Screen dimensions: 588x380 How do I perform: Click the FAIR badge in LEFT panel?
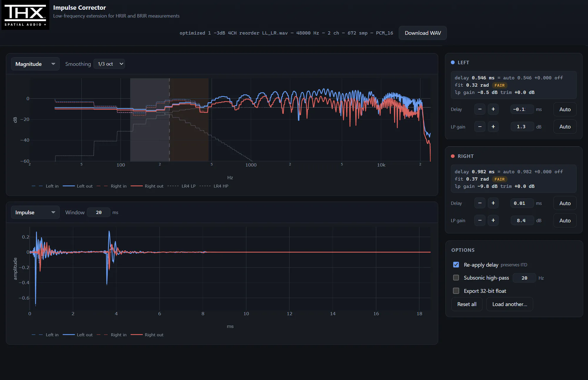499,85
